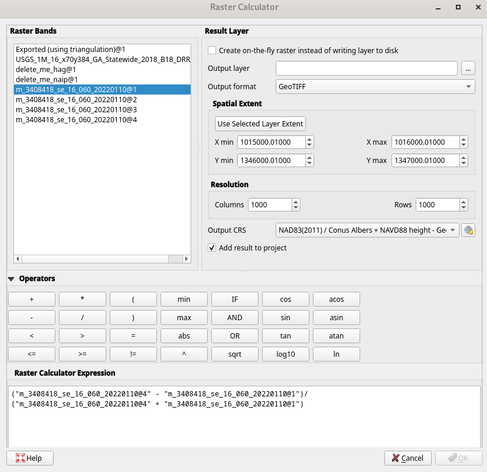
Task: Insert the not-equal operator
Action: [133, 354]
